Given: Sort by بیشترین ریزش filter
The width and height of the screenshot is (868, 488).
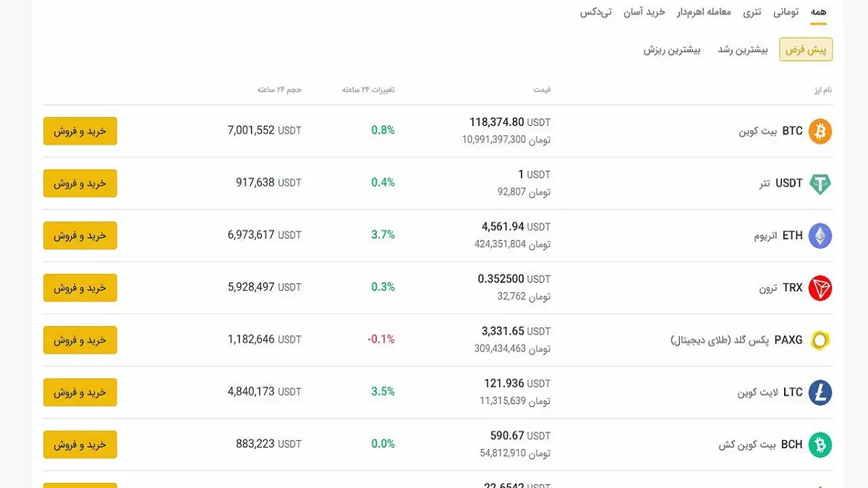Looking at the screenshot, I should (672, 49).
